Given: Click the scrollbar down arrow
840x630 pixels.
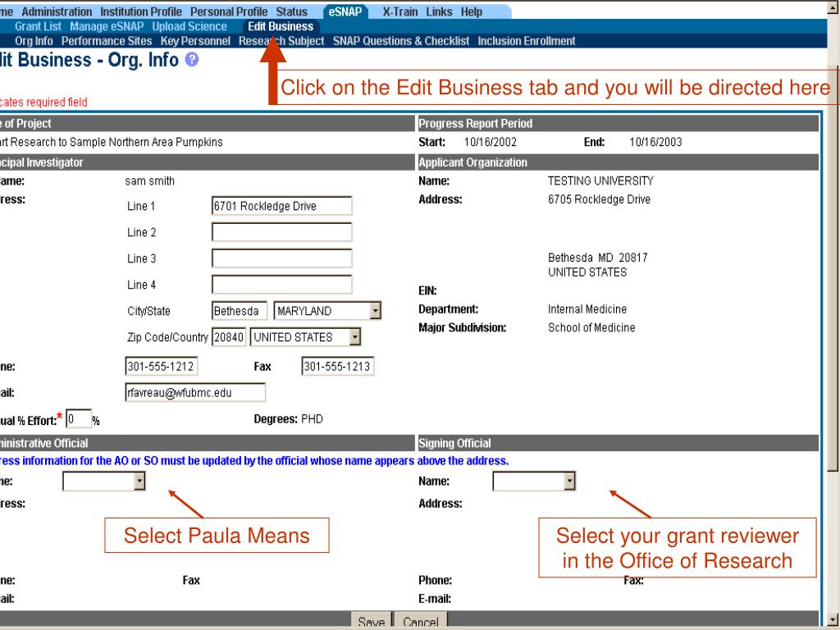Looking at the screenshot, I should [833, 619].
